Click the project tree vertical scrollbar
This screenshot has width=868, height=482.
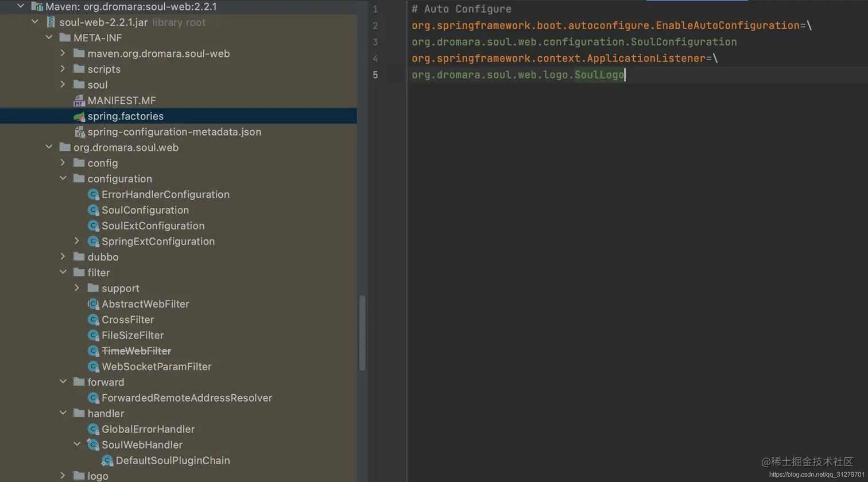click(362, 333)
